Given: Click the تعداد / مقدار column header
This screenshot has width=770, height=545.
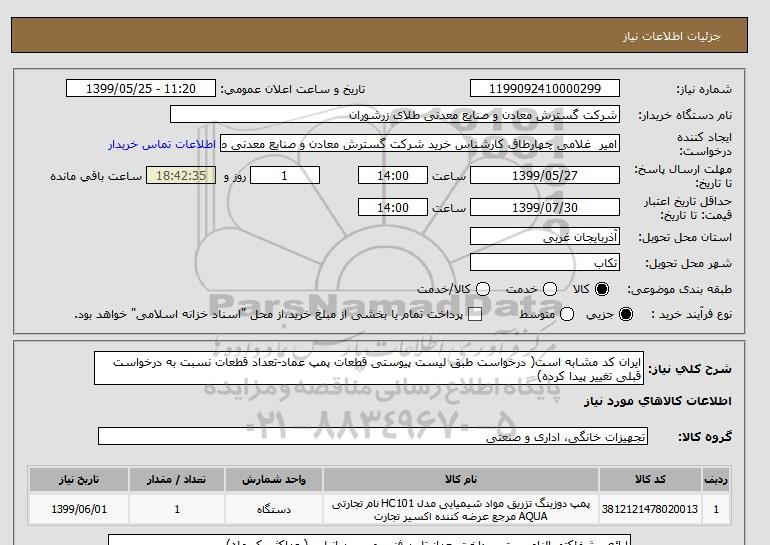Looking at the screenshot, I should click(x=177, y=479).
